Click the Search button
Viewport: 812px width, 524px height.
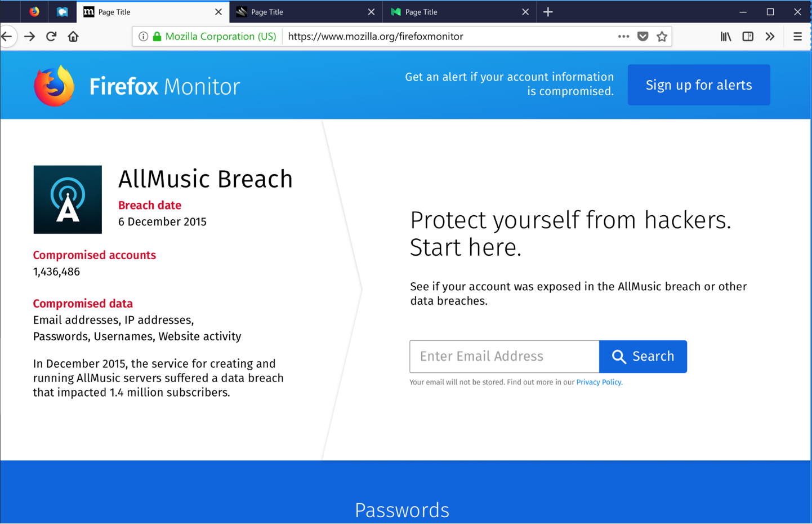click(x=643, y=357)
